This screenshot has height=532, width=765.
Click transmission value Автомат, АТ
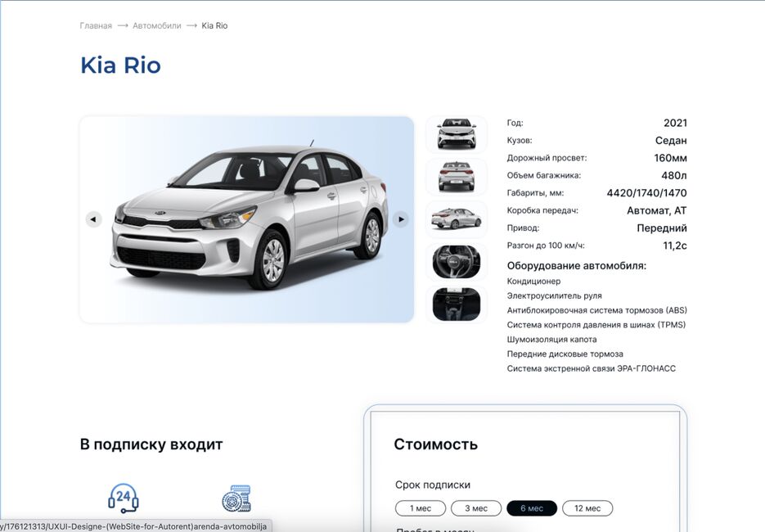click(657, 210)
